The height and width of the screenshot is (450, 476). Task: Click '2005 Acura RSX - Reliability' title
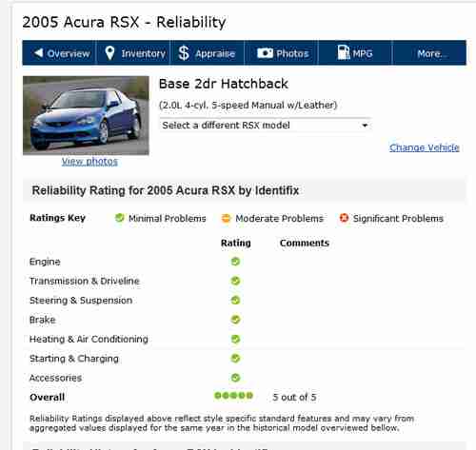tap(124, 22)
